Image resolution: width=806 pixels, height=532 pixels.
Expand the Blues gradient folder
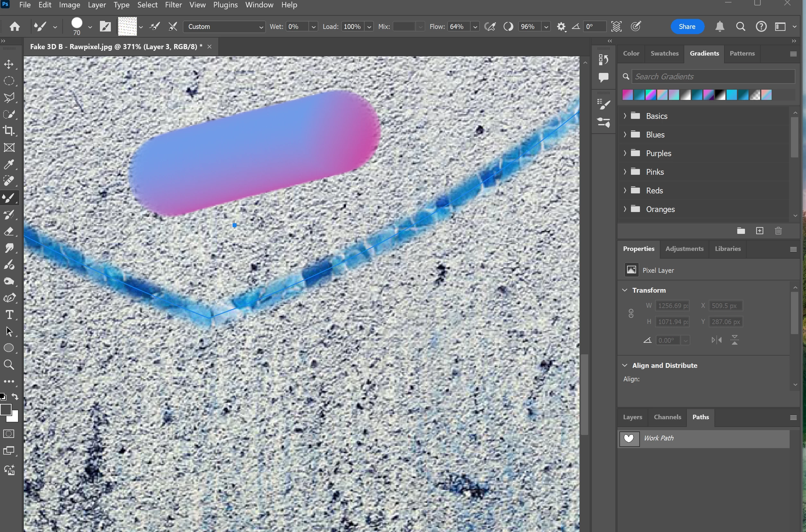click(x=625, y=135)
